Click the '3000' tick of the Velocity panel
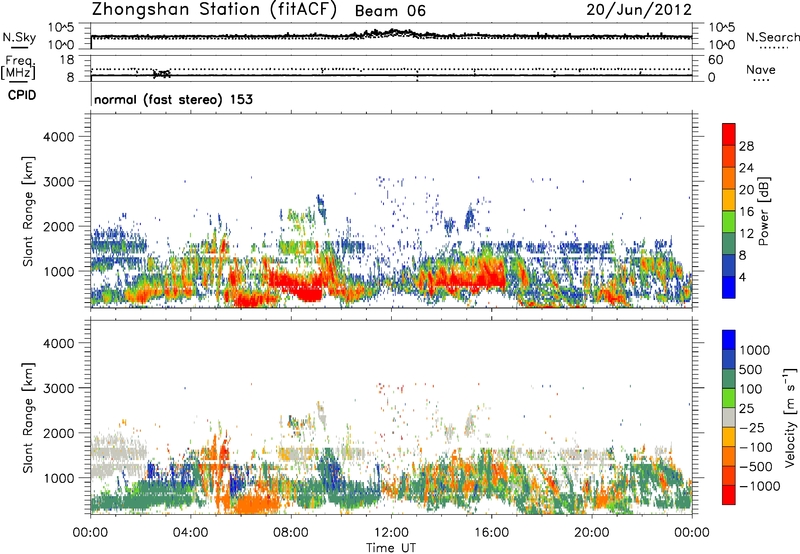 pyautogui.click(x=58, y=388)
